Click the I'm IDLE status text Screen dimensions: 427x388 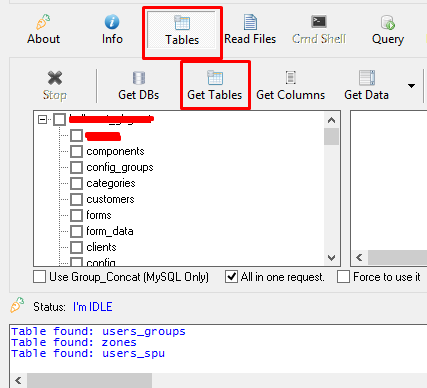[x=93, y=307]
